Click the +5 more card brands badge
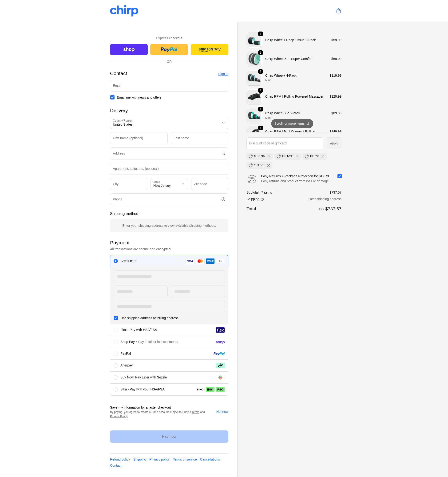 pyautogui.click(x=220, y=261)
